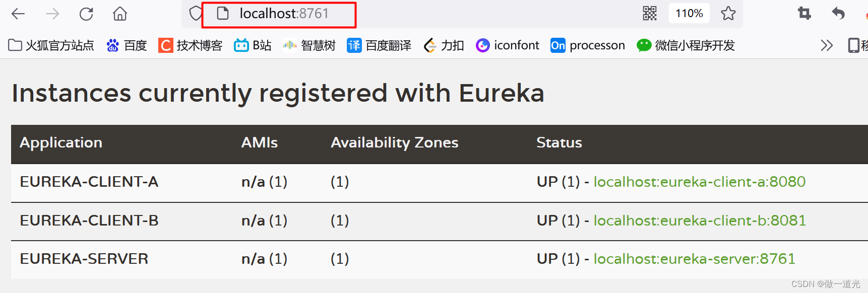This screenshot has height=293, width=868.
Task: Bookmark this page using the star icon
Action: (729, 14)
